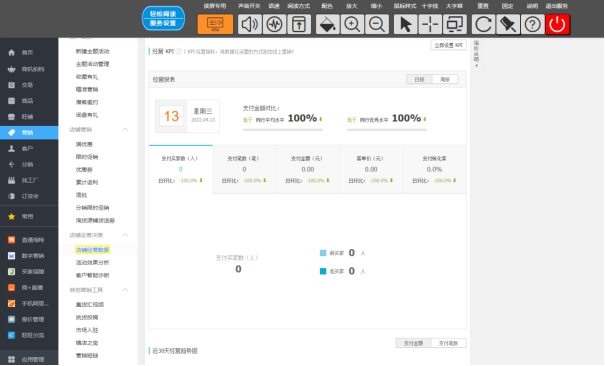Click the zoom in magnifier icon
The height and width of the screenshot is (366, 605).
(x=352, y=24)
